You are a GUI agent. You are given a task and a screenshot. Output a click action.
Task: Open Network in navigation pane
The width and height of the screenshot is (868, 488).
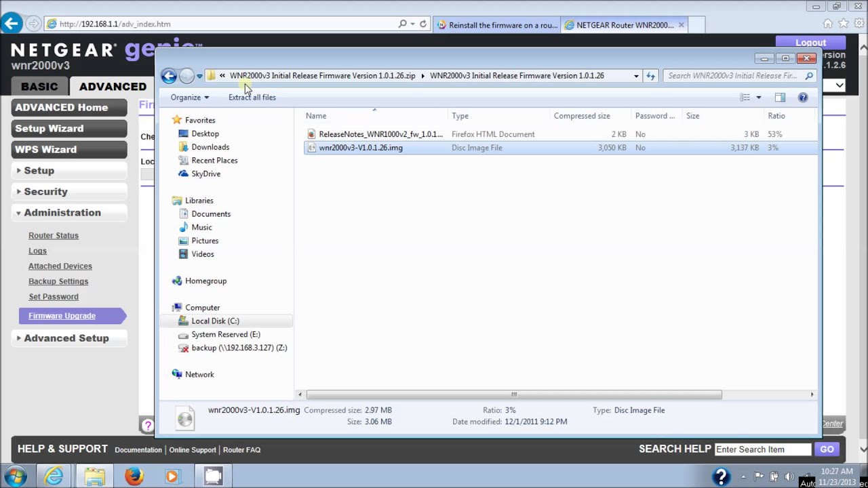[x=199, y=375]
